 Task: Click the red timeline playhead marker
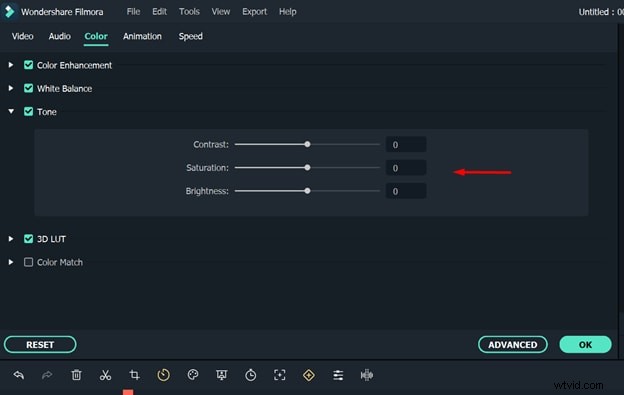[128, 392]
